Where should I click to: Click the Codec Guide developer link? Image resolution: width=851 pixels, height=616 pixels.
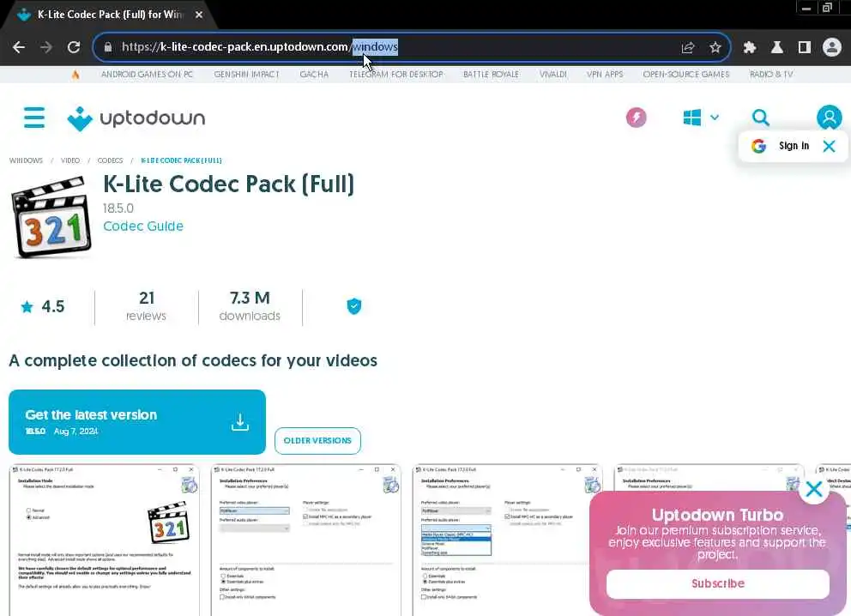click(143, 226)
